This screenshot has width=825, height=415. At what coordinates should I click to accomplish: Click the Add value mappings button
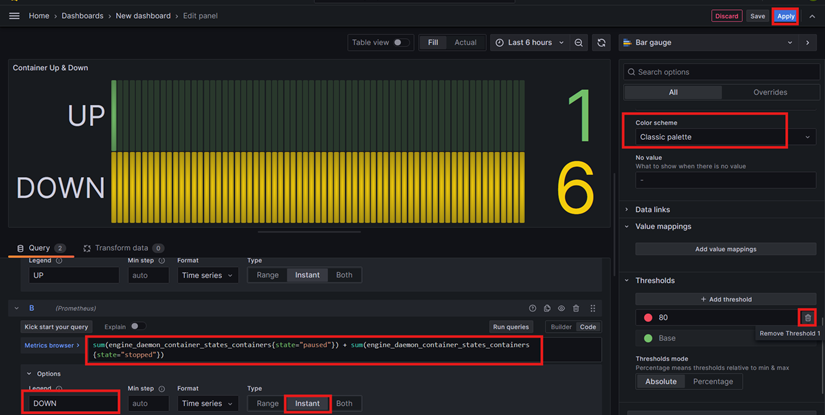tap(726, 249)
